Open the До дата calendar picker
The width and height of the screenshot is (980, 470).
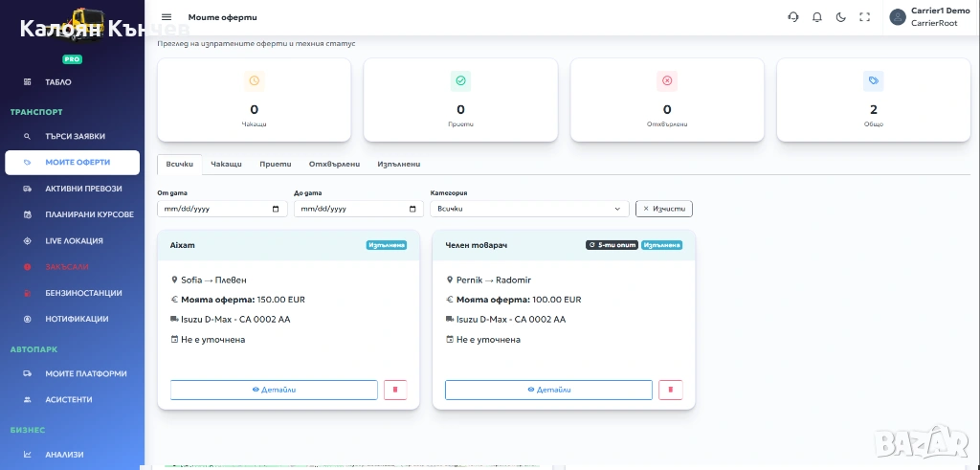[x=412, y=209]
